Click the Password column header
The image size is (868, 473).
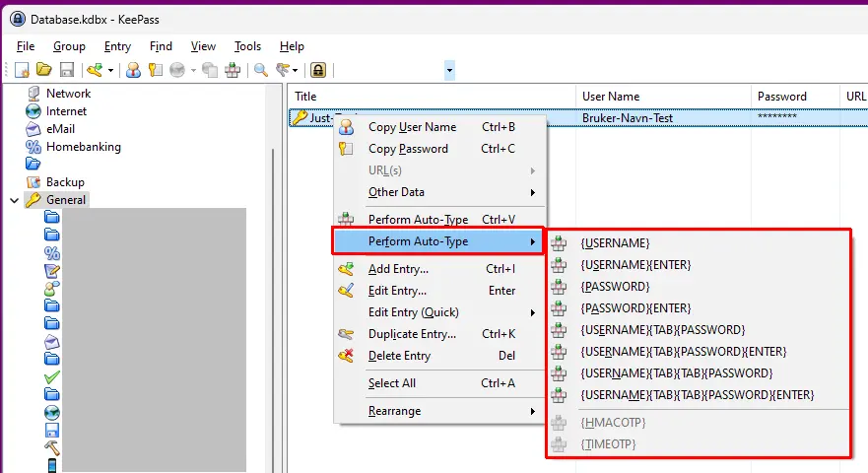[795, 97]
